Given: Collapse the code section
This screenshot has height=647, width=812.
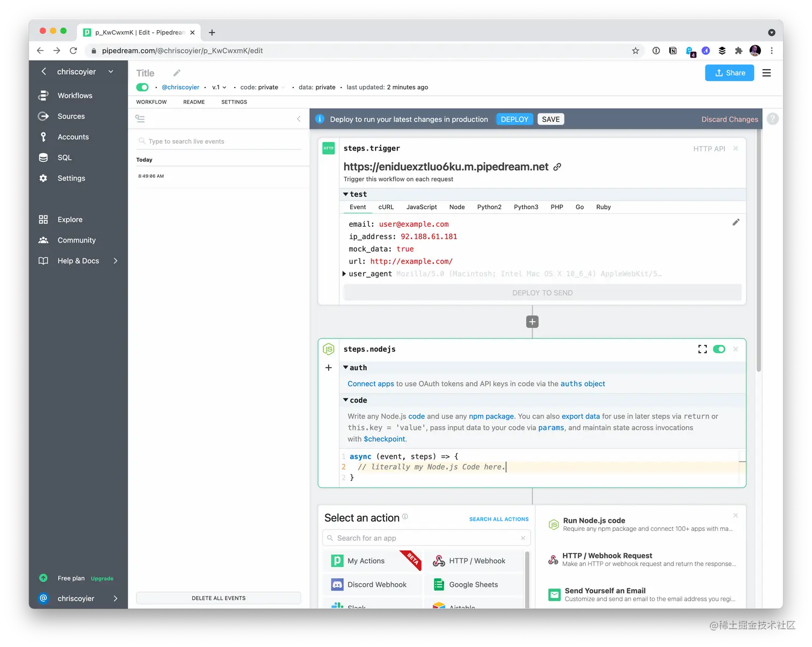Looking at the screenshot, I should 346,400.
